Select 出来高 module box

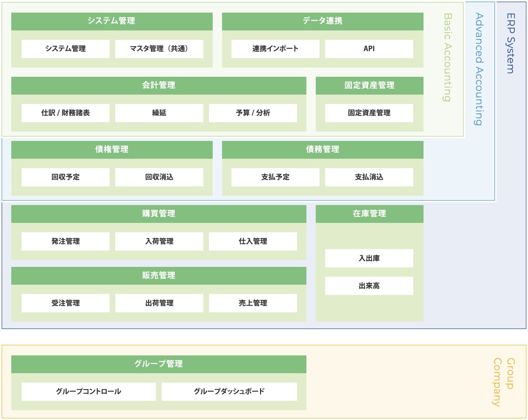[369, 286]
